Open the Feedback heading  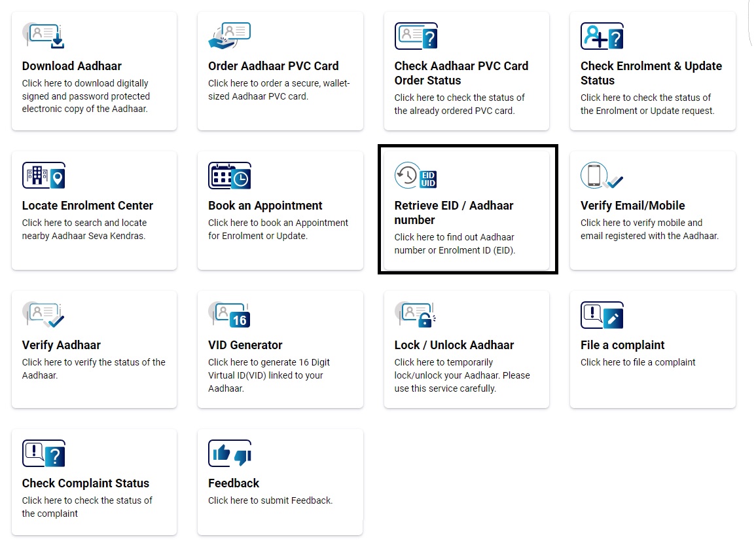[x=234, y=483]
